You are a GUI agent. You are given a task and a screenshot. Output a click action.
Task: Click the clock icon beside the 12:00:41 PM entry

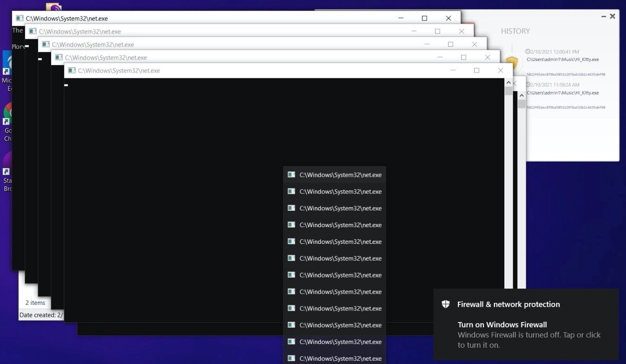coord(528,52)
